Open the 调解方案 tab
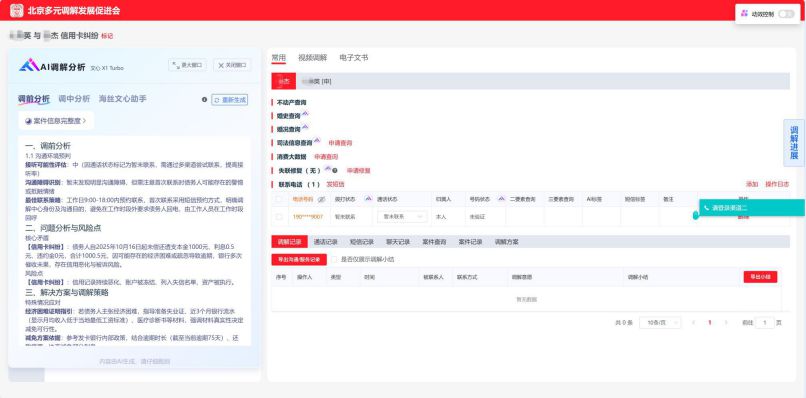 tap(506, 242)
